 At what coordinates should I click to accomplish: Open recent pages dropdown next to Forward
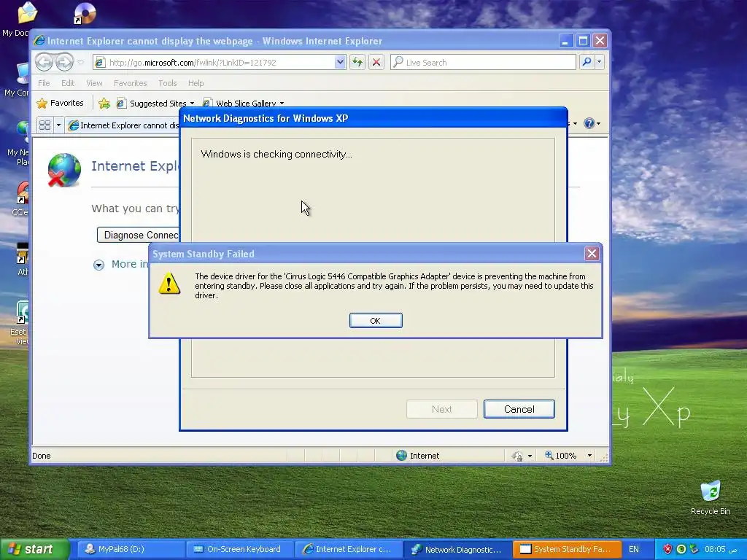80,63
